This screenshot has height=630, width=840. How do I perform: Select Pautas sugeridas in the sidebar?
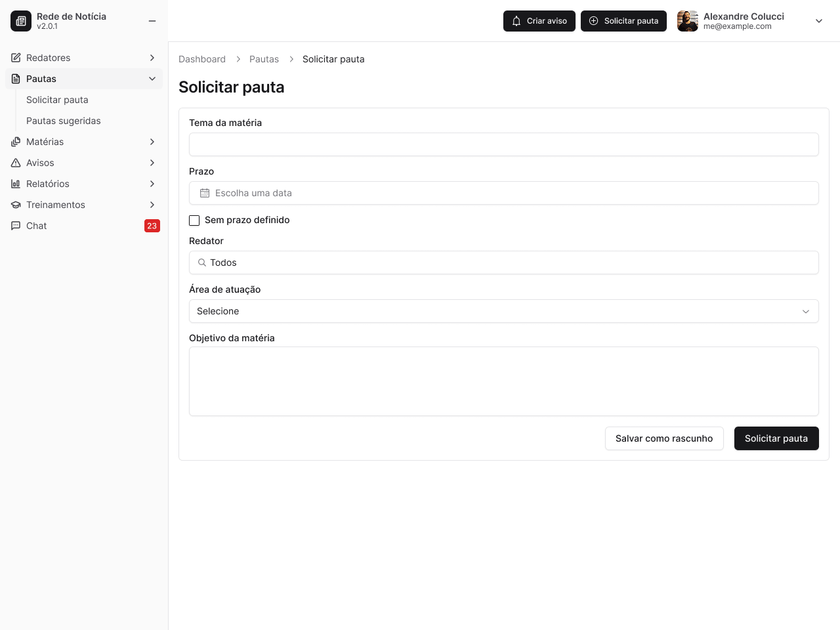(63, 121)
